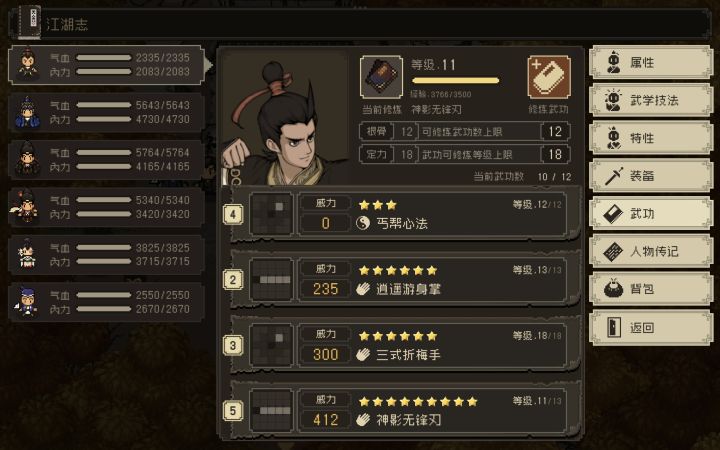Open the 装备 equipment tab
Image resolution: width=720 pixels, height=450 pixels.
(651, 176)
